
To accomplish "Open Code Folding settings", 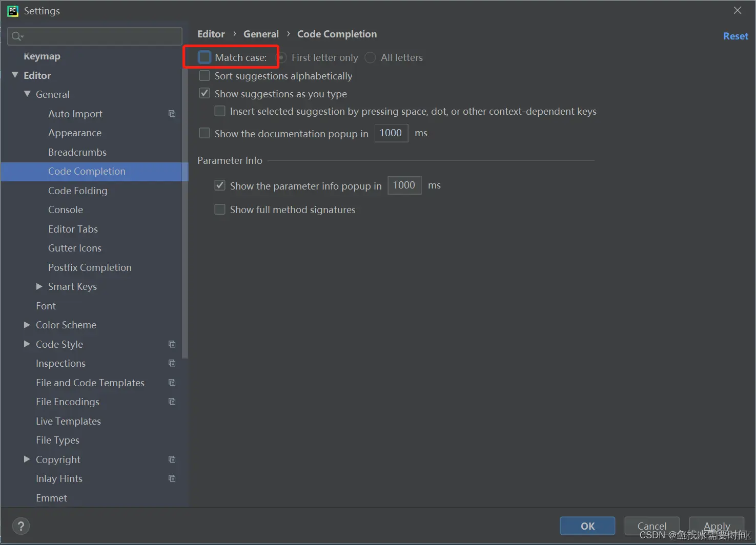I will click(x=78, y=191).
